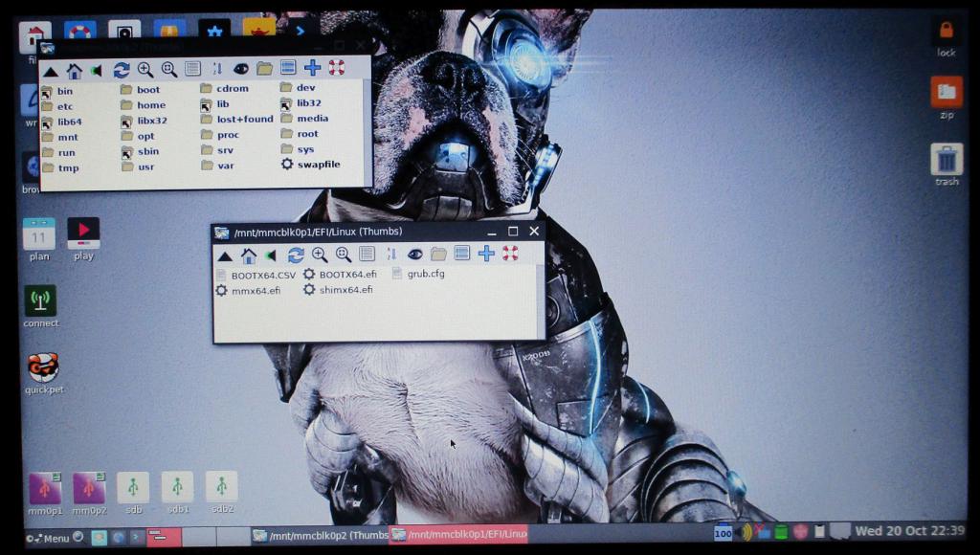Screen dimensions: 980x555
Task: Open the home folder in root window
Action: coord(144,105)
